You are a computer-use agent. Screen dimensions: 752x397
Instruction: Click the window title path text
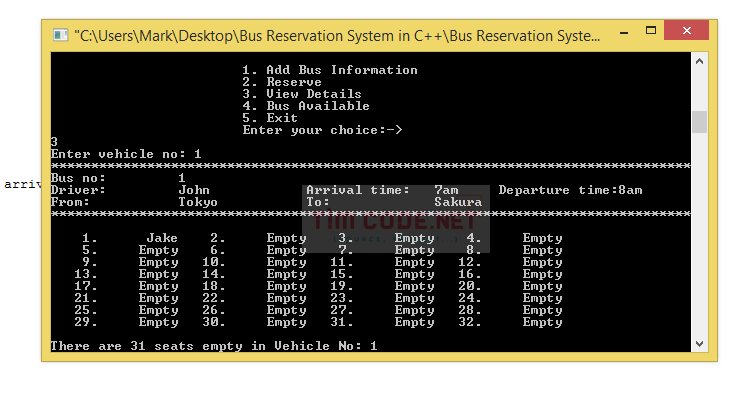[x=337, y=35]
